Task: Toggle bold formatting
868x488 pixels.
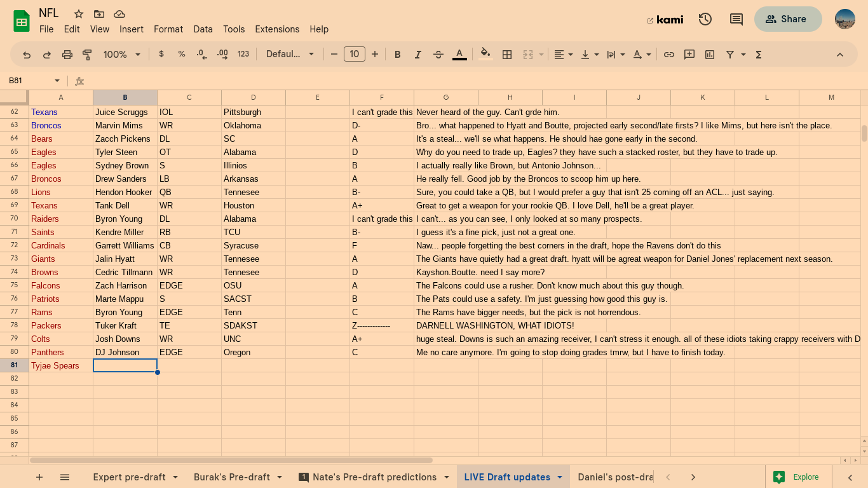Action: 398,55
